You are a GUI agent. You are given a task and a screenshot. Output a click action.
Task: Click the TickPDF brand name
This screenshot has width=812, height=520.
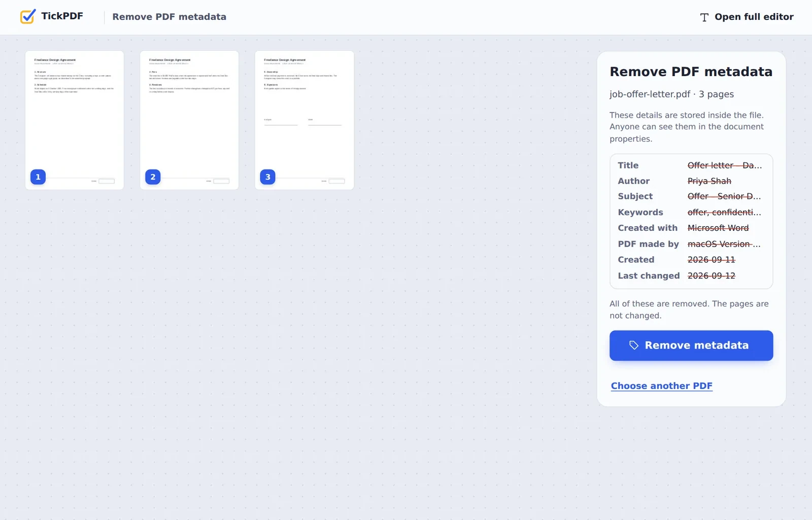[x=62, y=16]
